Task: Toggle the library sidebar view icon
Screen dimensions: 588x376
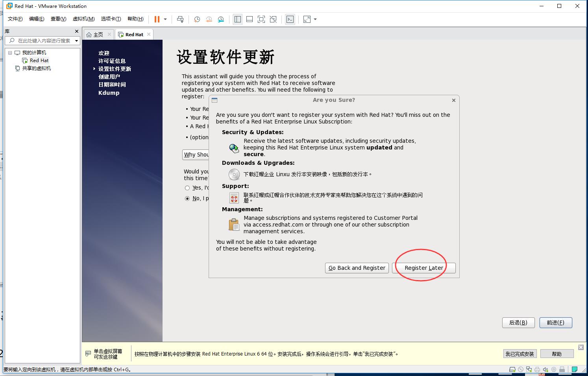Action: tap(238, 19)
